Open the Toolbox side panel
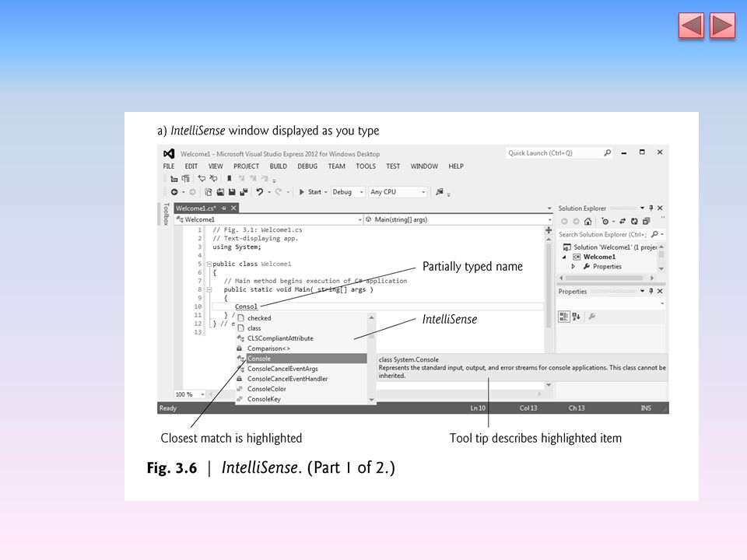Image resolution: width=747 pixels, height=560 pixels. coord(166,214)
